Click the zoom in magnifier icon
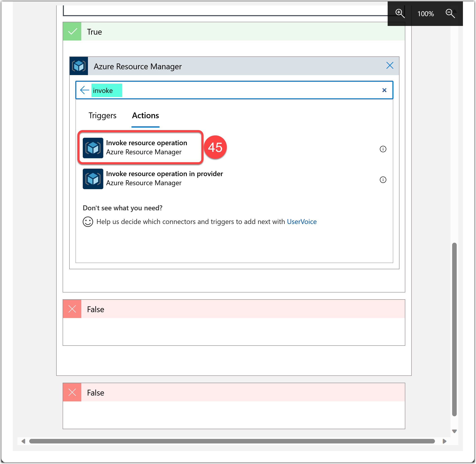This screenshot has width=476, height=464. (400, 13)
